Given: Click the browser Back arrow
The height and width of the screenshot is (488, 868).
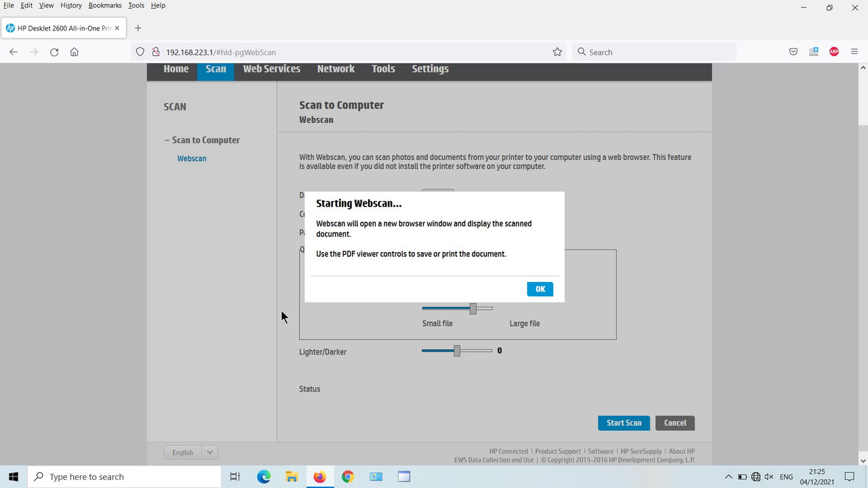Looking at the screenshot, I should click(x=14, y=52).
